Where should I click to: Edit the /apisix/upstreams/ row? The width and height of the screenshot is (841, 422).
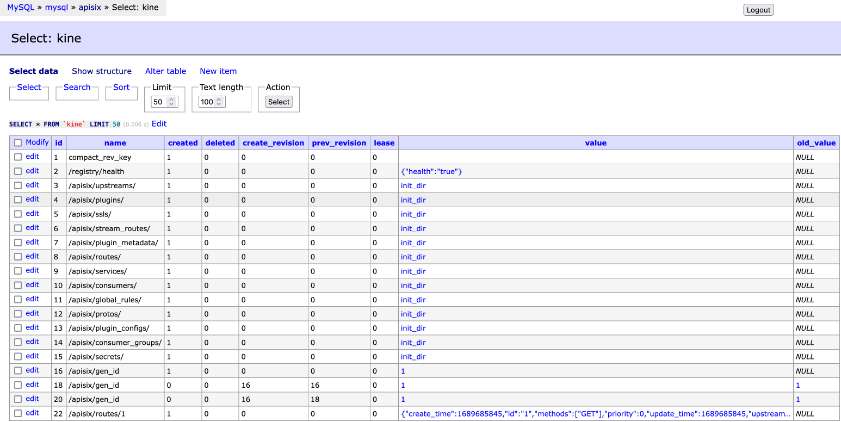tap(32, 186)
